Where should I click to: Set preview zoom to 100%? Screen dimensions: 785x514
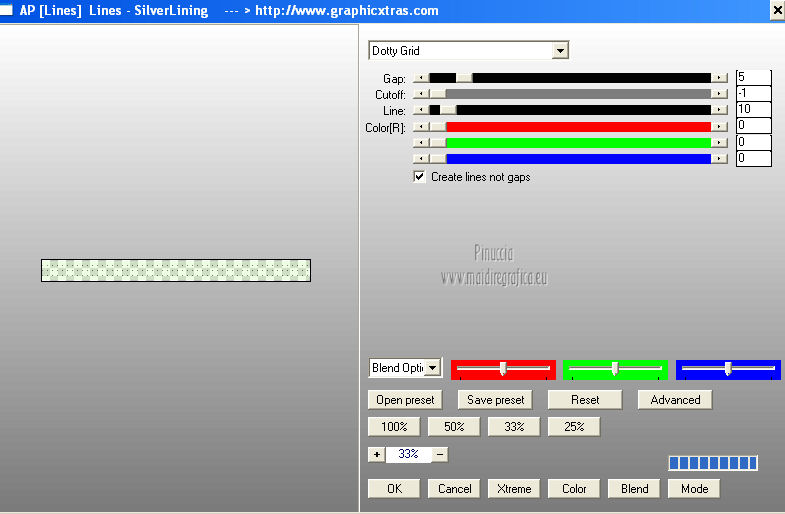point(394,427)
